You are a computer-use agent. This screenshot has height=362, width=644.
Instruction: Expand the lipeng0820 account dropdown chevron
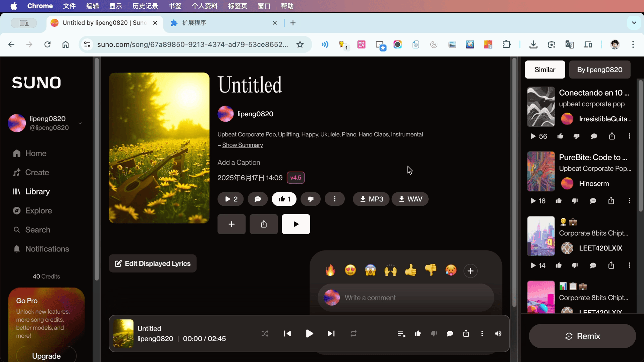pyautogui.click(x=80, y=123)
